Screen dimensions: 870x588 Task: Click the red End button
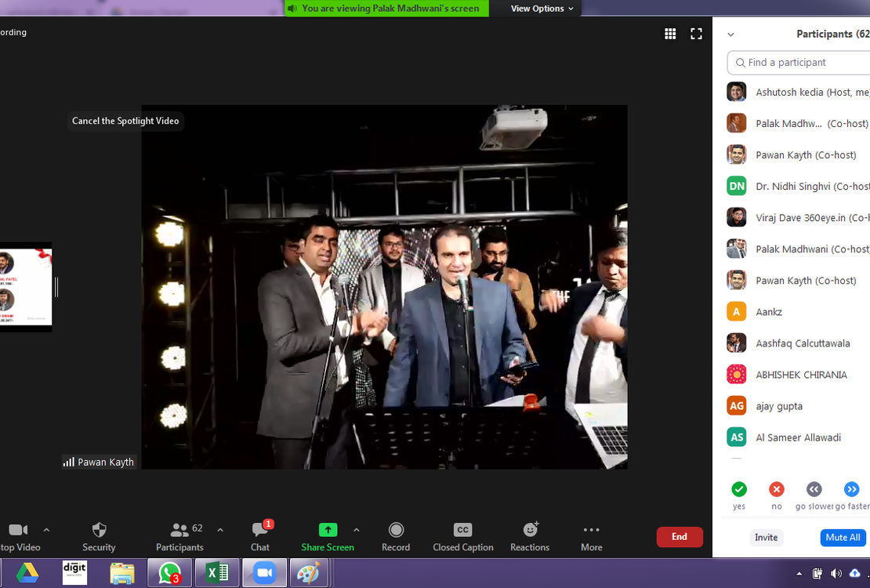[x=680, y=537]
